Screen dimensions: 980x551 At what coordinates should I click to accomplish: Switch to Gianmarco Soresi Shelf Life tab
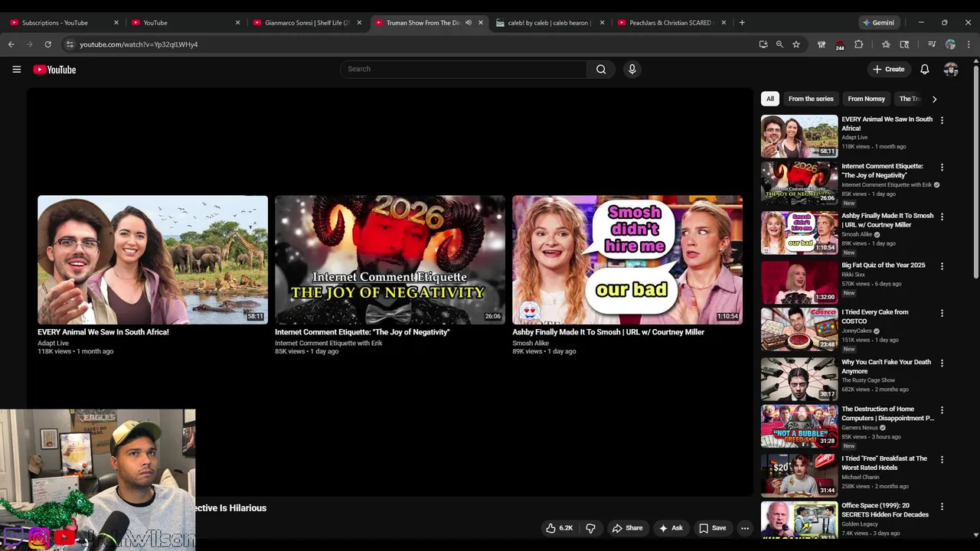tap(306, 22)
